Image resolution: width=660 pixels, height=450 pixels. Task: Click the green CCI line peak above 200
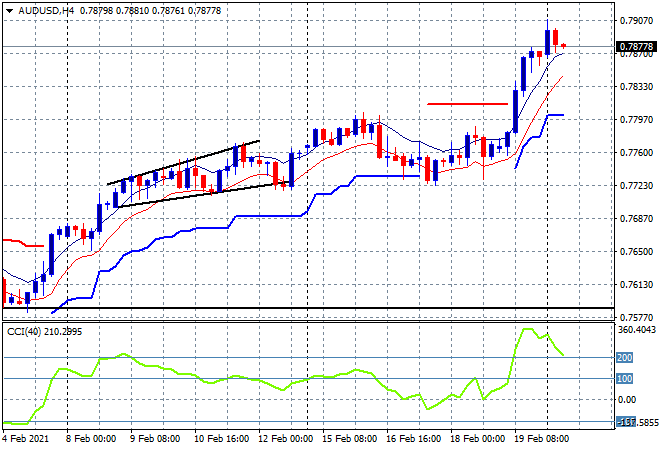[x=527, y=330]
